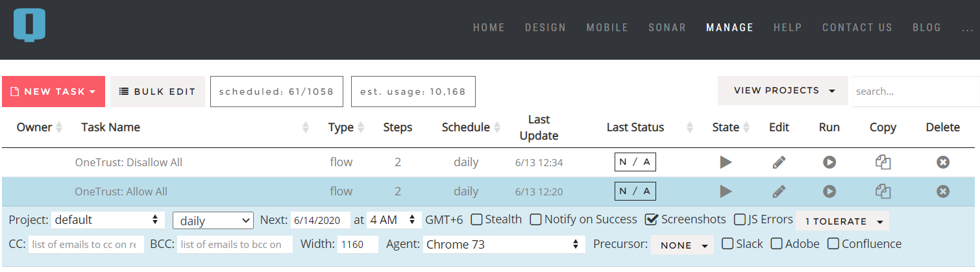Enable the Confluence integration checkbox
Viewport: 980px width, 272px height.
[x=833, y=244]
